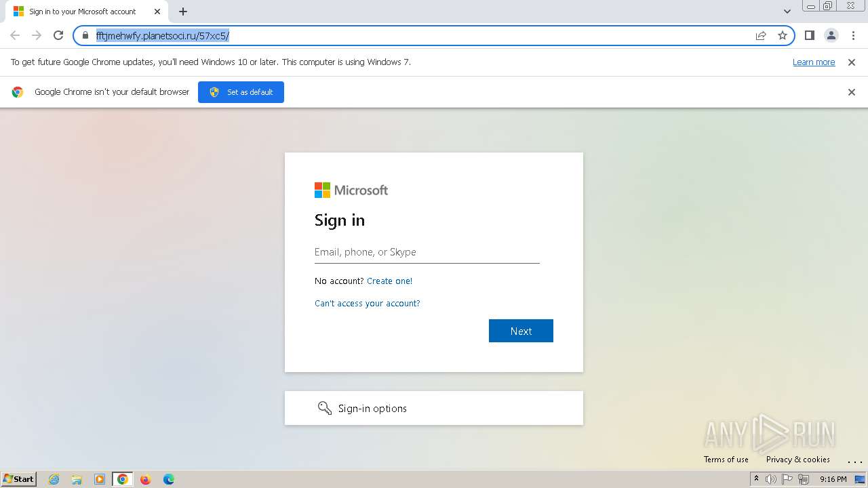
Task: Open Chrome's three-dot menu
Action: pyautogui.click(x=853, y=35)
